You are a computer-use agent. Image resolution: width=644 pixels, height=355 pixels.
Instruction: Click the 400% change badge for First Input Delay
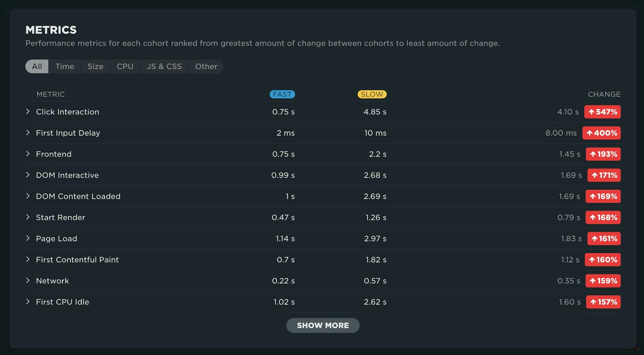[601, 133]
